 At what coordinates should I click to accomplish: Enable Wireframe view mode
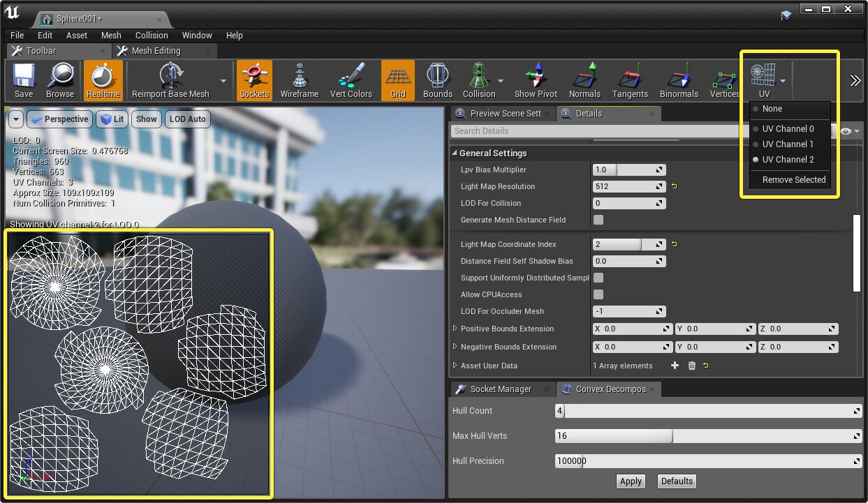pyautogui.click(x=300, y=80)
